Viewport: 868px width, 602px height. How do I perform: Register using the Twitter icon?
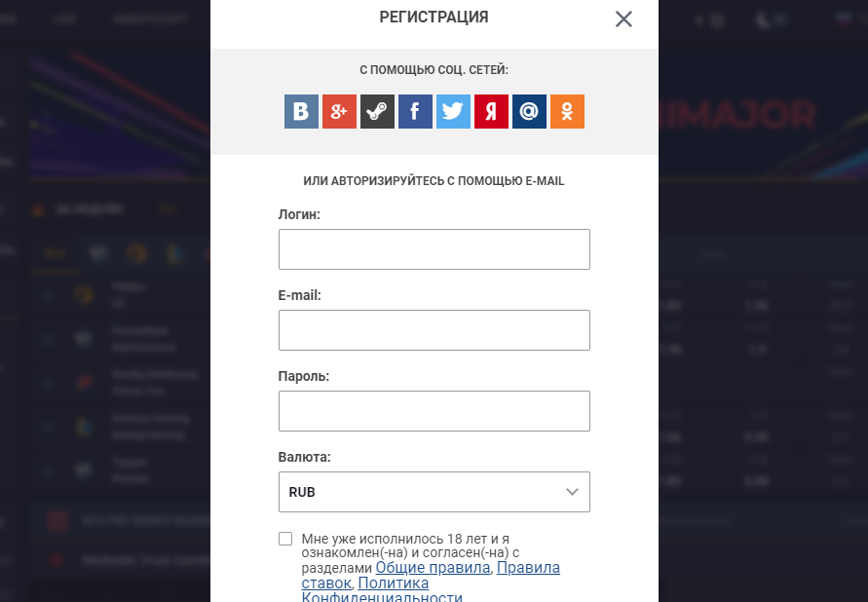click(x=453, y=111)
